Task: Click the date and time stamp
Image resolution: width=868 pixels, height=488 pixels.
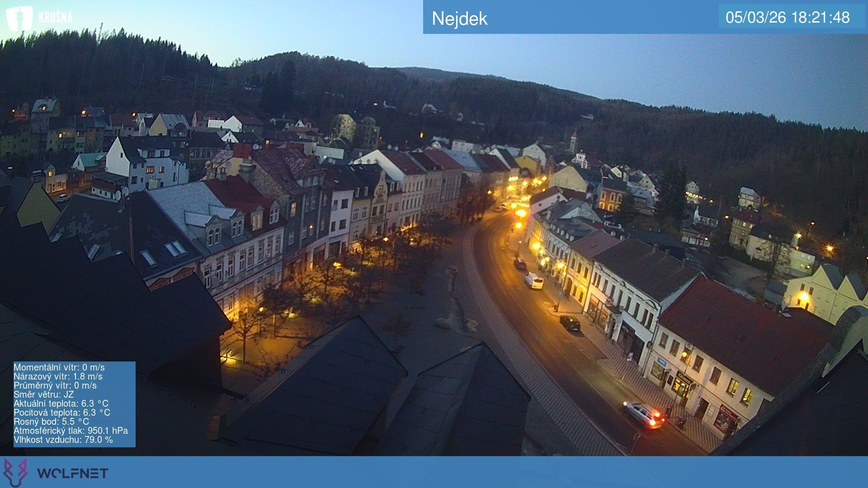Action: pyautogui.click(x=788, y=17)
